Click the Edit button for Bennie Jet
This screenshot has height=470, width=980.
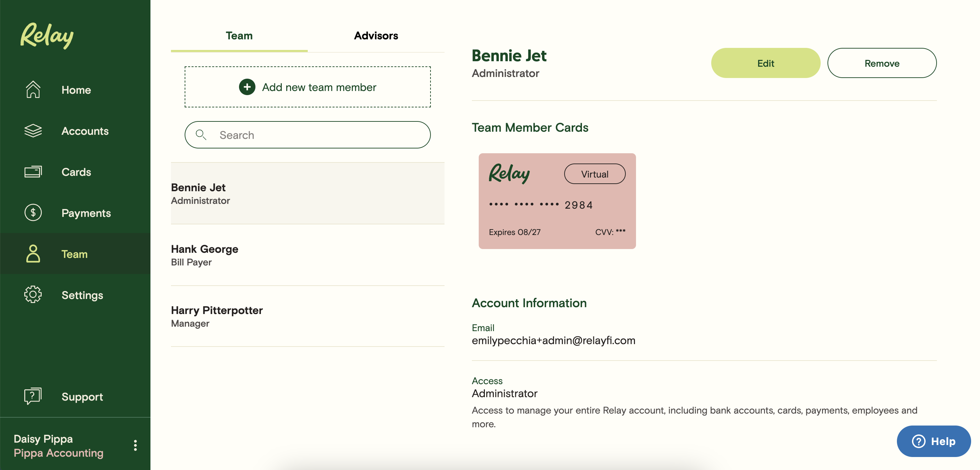click(766, 63)
